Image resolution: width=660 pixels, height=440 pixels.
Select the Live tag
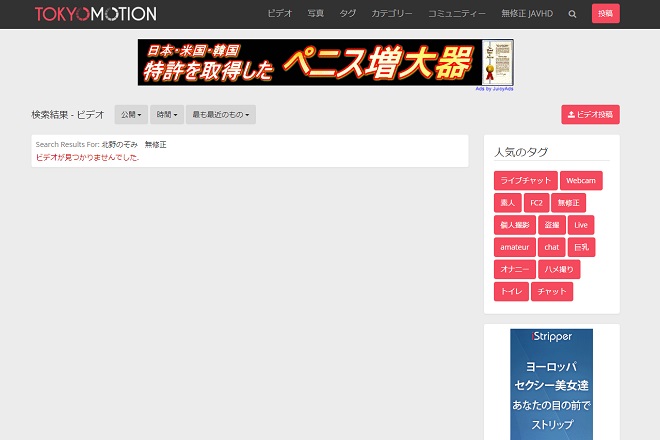(x=581, y=225)
